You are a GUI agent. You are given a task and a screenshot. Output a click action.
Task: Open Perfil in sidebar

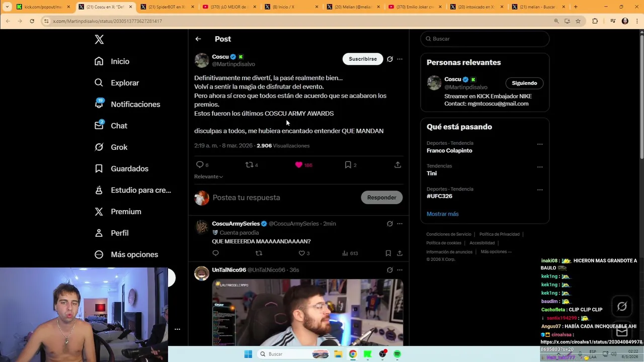(112, 233)
